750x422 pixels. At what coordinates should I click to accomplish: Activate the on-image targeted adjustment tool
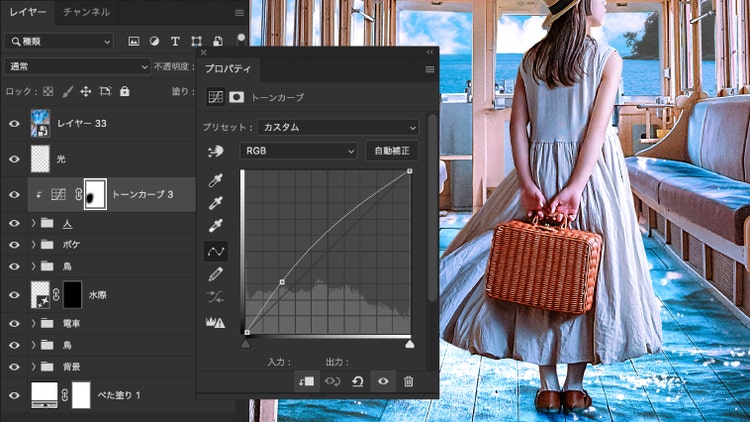215,152
